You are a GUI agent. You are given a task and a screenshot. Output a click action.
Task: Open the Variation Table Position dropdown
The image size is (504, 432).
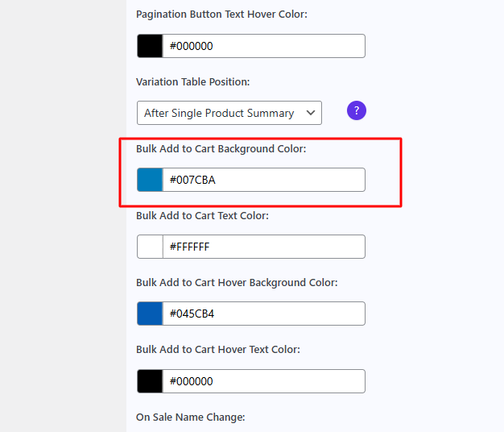coord(229,113)
